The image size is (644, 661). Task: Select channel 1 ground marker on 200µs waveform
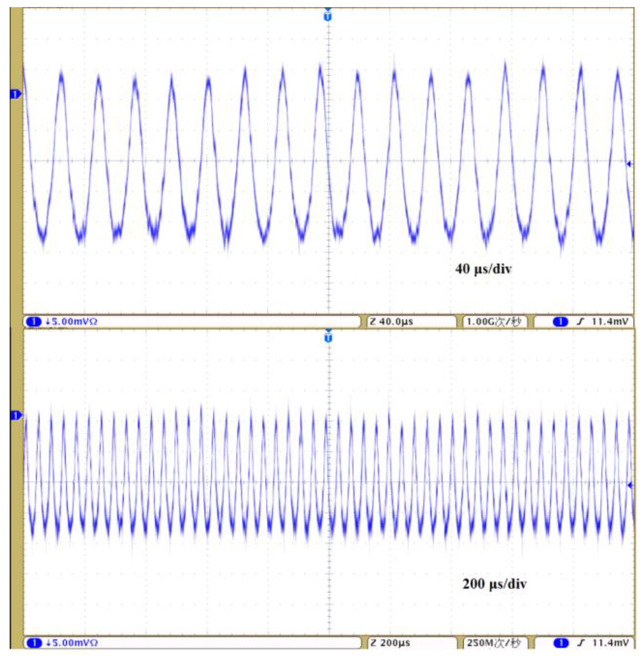15,415
